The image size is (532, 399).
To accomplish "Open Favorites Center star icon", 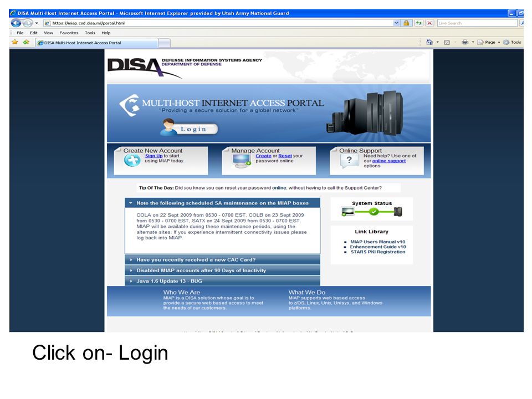I will 15,43.
